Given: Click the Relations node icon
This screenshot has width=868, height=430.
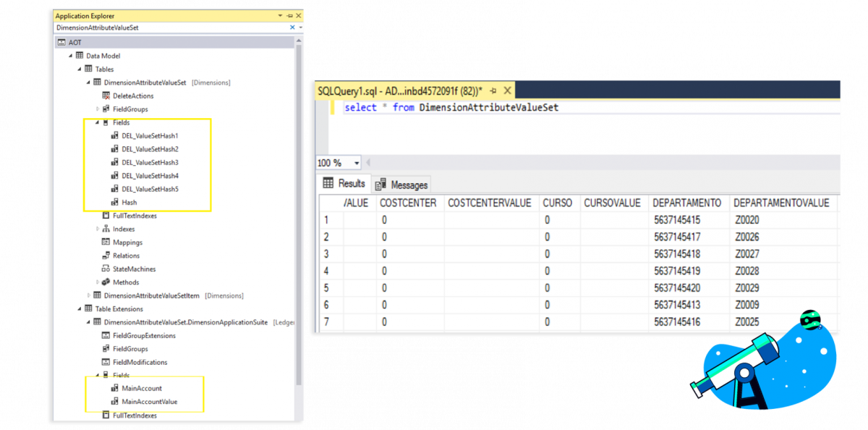Looking at the screenshot, I should tap(106, 256).
